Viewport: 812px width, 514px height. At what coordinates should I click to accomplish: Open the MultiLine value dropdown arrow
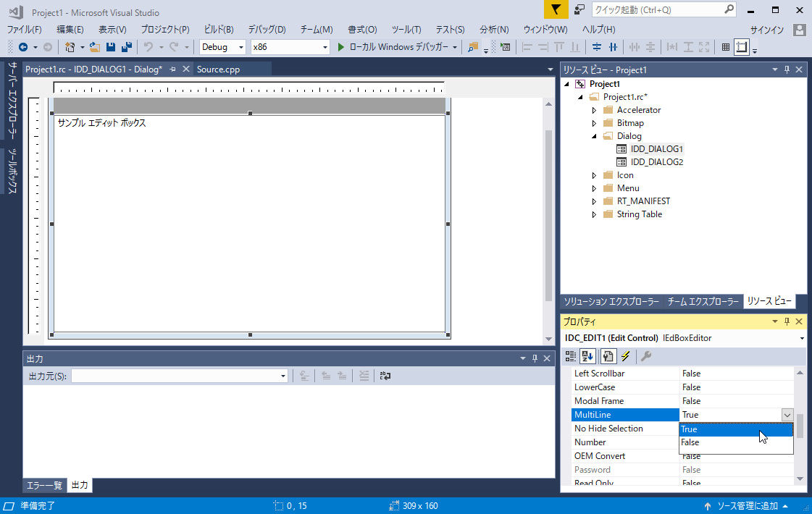pos(787,415)
